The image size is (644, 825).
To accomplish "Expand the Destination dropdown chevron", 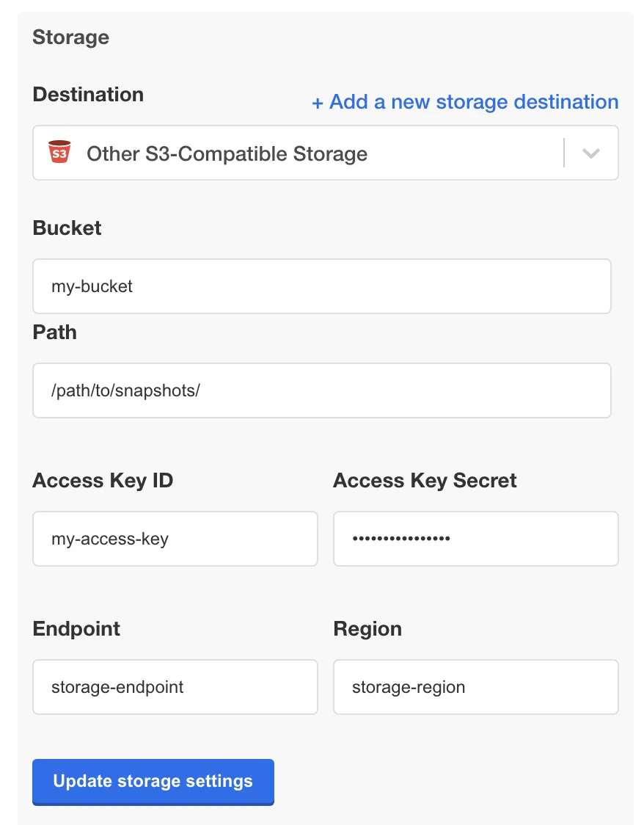I will 591,153.
